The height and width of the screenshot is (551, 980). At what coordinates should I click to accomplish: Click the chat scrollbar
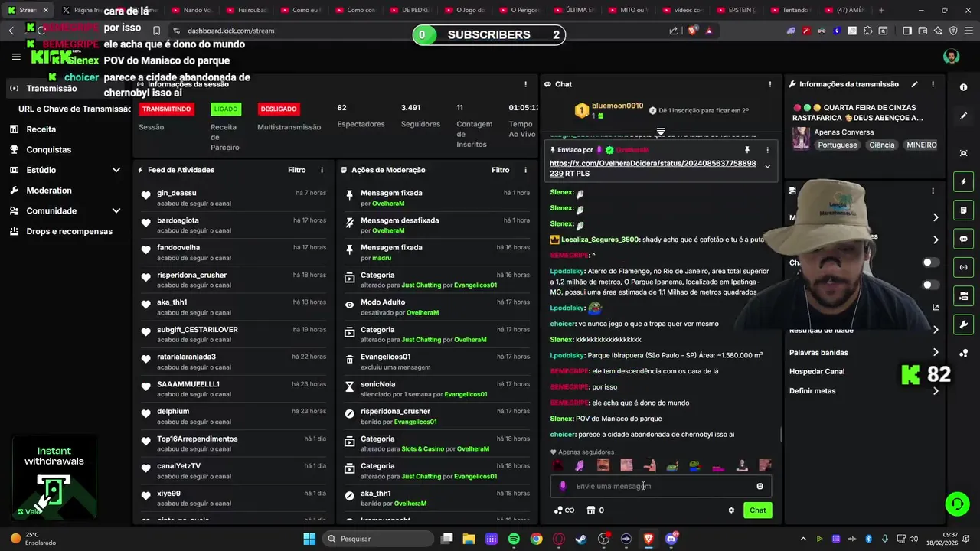(780, 434)
